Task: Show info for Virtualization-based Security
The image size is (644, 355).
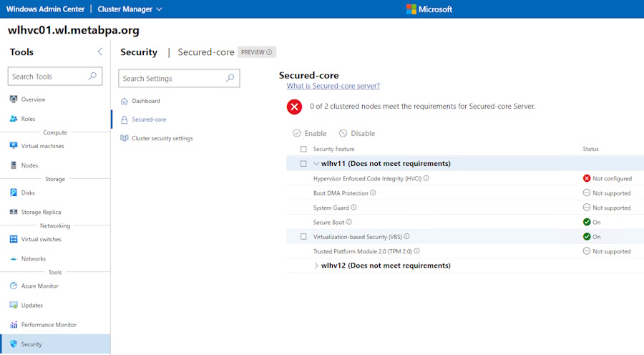Action: [406, 236]
